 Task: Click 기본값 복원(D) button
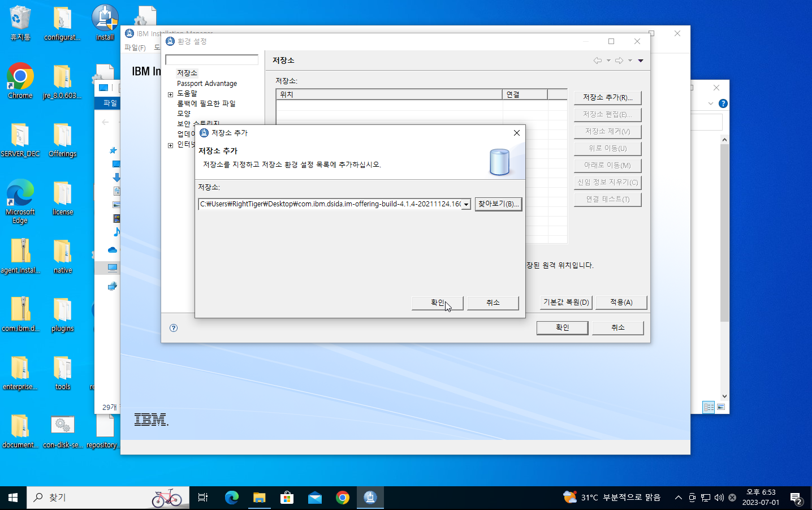pos(566,302)
